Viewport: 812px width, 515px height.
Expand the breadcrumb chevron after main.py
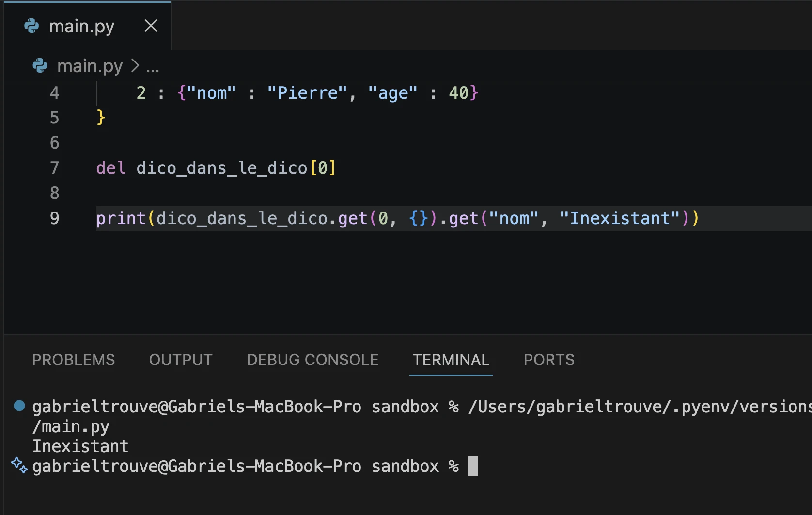(x=135, y=66)
